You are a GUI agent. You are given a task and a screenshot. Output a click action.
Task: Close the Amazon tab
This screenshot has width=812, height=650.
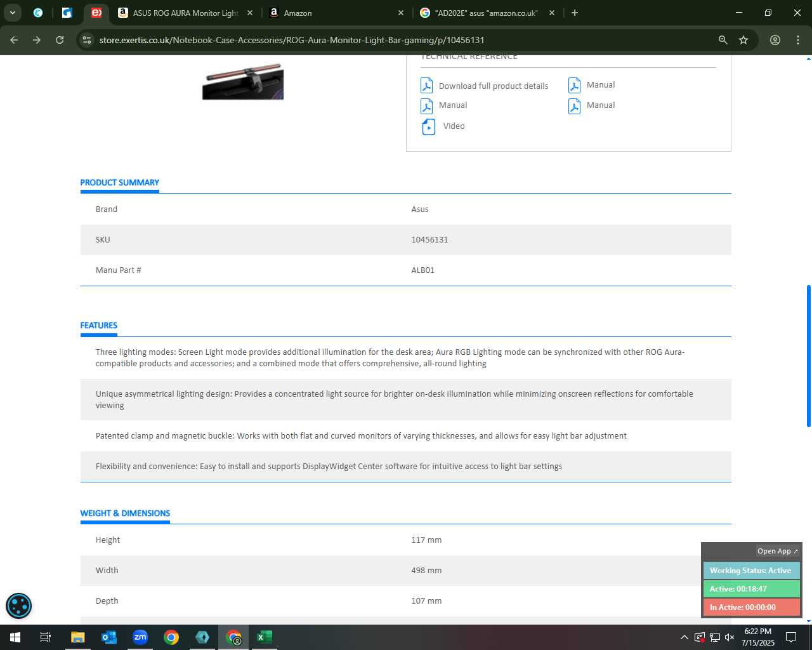[x=401, y=13]
